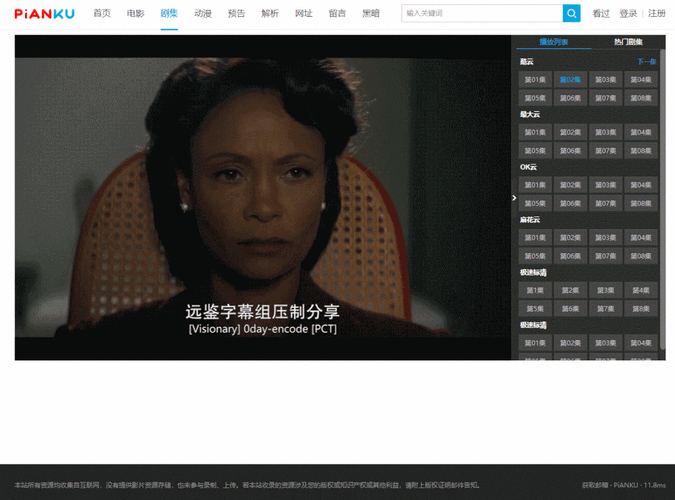Play 第05集 from the 酷云 source
The width and height of the screenshot is (675, 500).
(535, 98)
